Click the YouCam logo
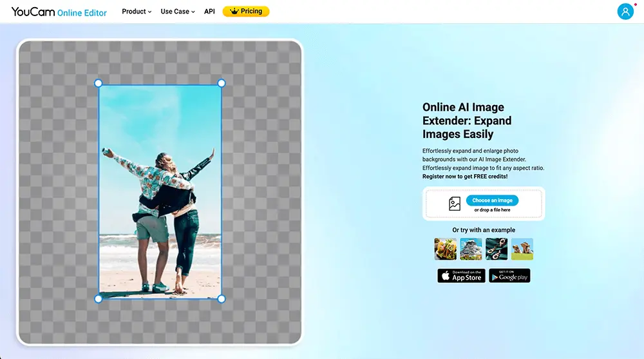The width and height of the screenshot is (644, 359). tap(59, 12)
